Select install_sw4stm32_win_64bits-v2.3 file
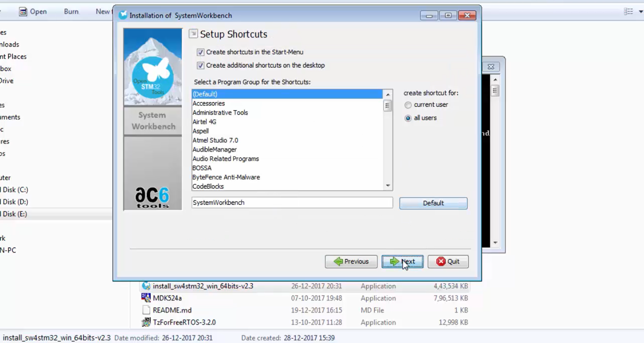This screenshot has height=343, width=644. click(x=305, y=286)
